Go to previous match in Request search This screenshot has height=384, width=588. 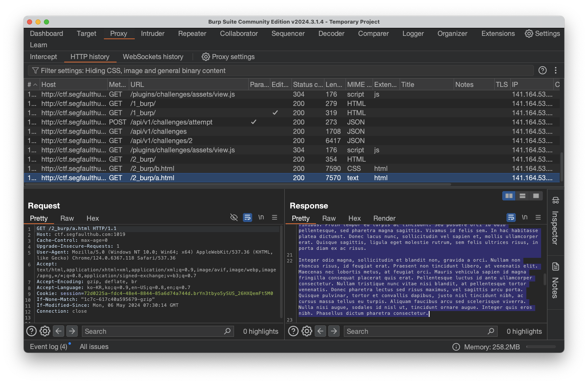59,331
